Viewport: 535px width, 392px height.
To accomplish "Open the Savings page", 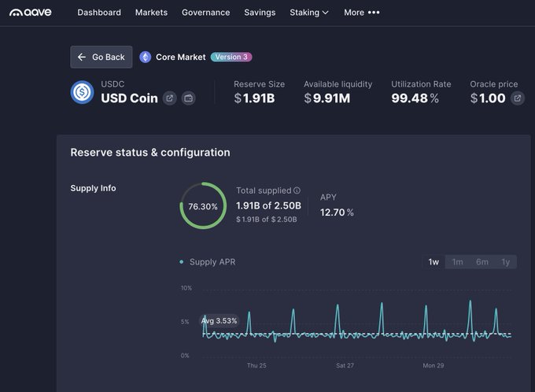I will click(x=260, y=13).
